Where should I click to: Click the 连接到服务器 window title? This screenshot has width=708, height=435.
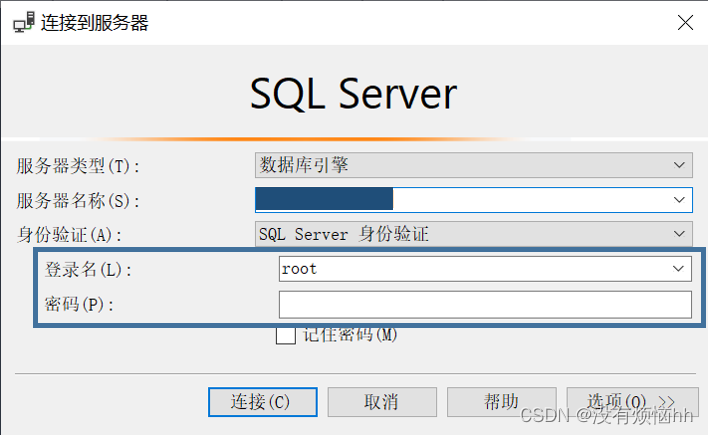95,23
